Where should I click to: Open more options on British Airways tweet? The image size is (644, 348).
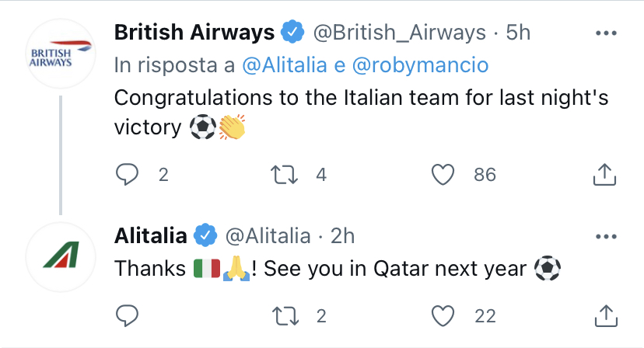coord(605,33)
